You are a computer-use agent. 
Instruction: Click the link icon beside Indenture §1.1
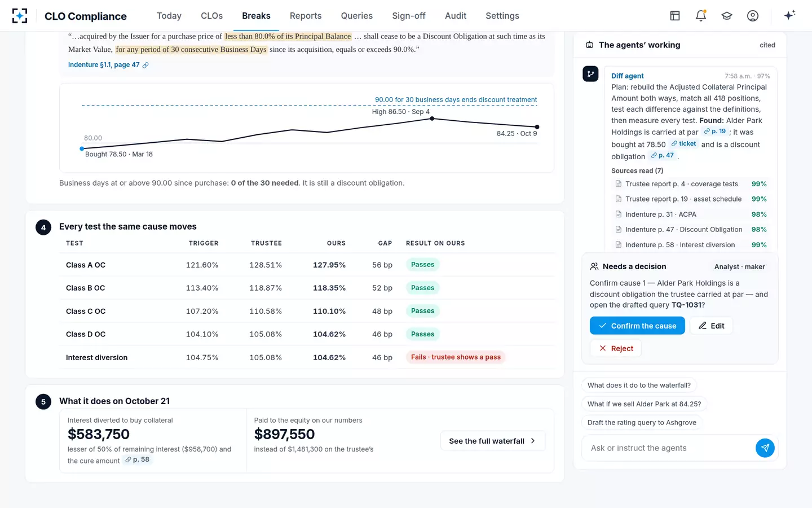coord(145,65)
